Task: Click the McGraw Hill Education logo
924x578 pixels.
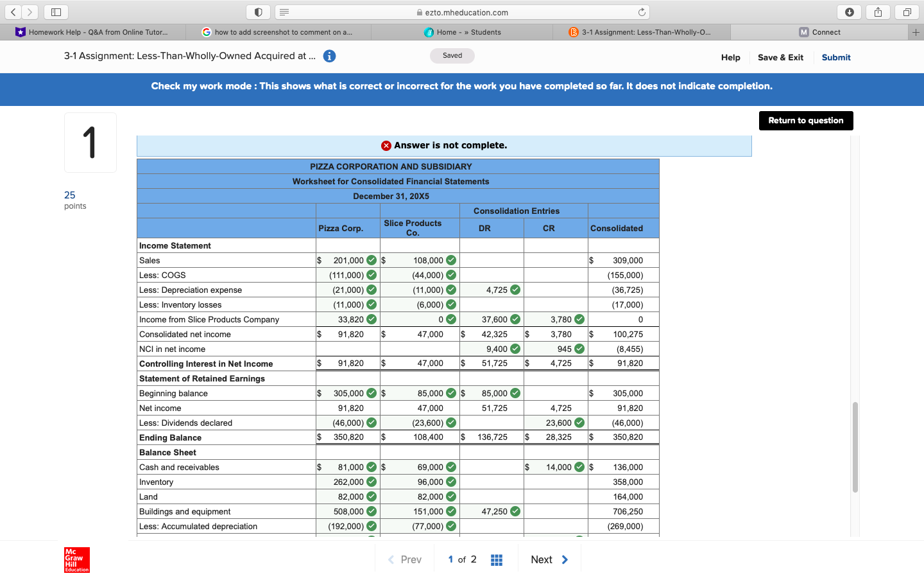Action: tap(76, 559)
